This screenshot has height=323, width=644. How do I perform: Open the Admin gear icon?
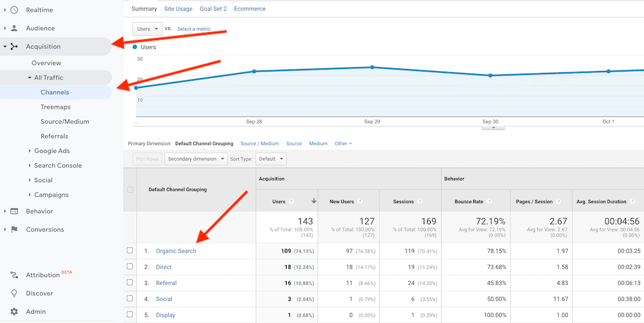point(14,312)
